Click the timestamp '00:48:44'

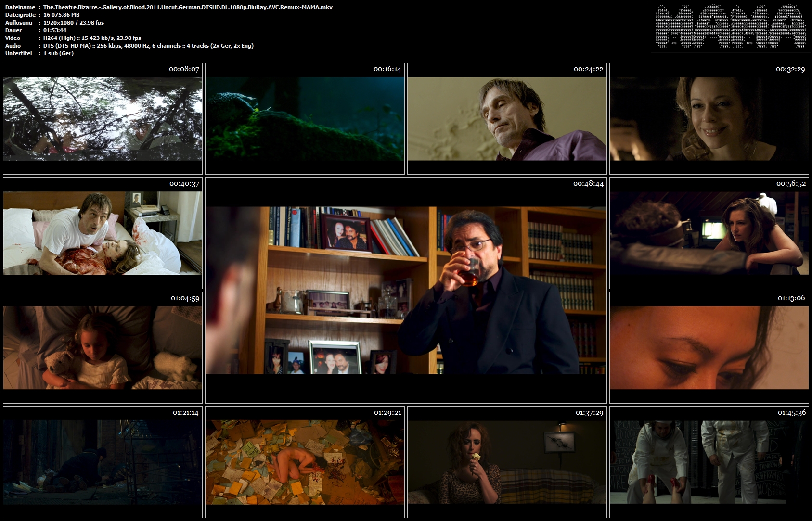(x=588, y=184)
